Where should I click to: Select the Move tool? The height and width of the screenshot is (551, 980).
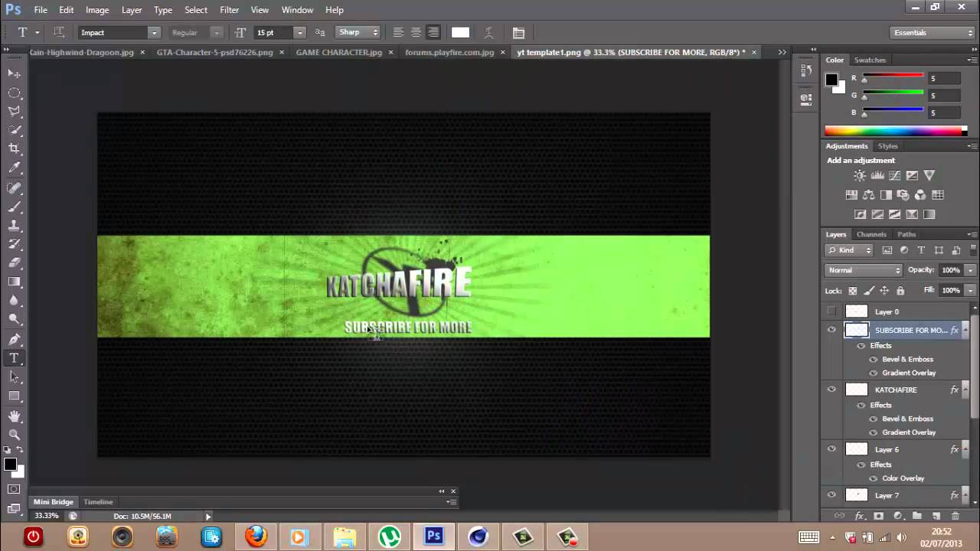click(x=14, y=73)
